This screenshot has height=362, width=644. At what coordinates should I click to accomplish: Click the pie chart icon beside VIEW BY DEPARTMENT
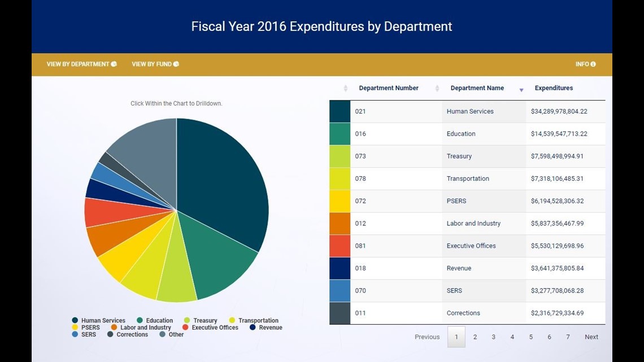tap(114, 64)
